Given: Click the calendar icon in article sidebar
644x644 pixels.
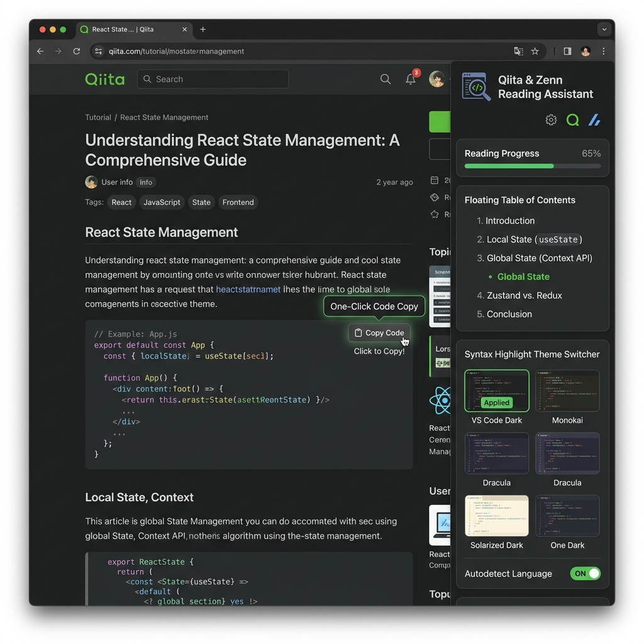Looking at the screenshot, I should tap(435, 180).
